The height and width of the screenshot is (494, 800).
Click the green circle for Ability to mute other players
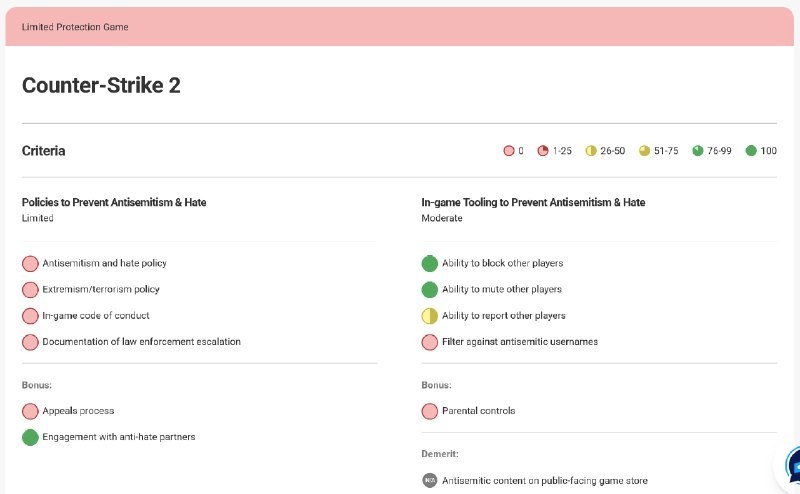point(430,289)
